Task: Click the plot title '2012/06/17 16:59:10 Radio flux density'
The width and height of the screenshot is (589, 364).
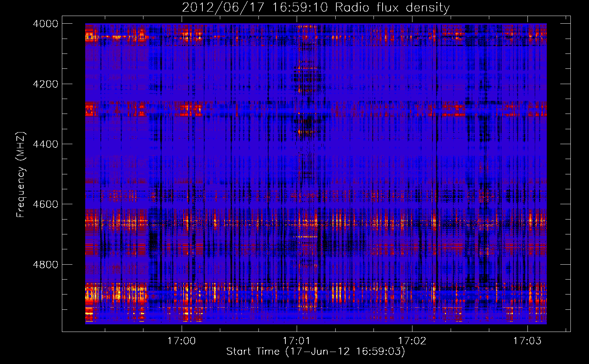Action: click(316, 8)
